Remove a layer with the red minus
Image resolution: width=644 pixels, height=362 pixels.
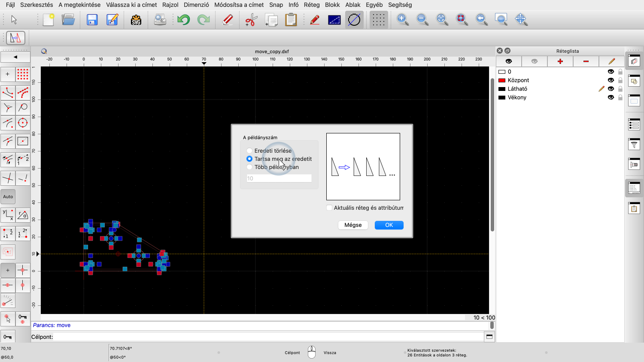pyautogui.click(x=586, y=61)
